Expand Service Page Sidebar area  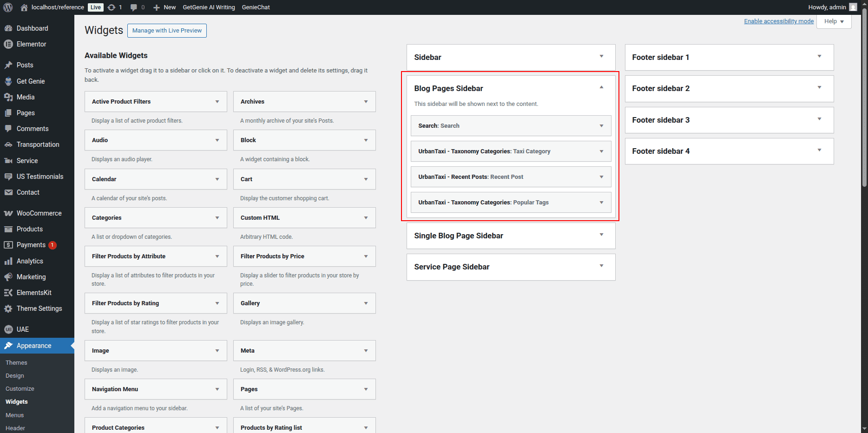pyautogui.click(x=601, y=266)
